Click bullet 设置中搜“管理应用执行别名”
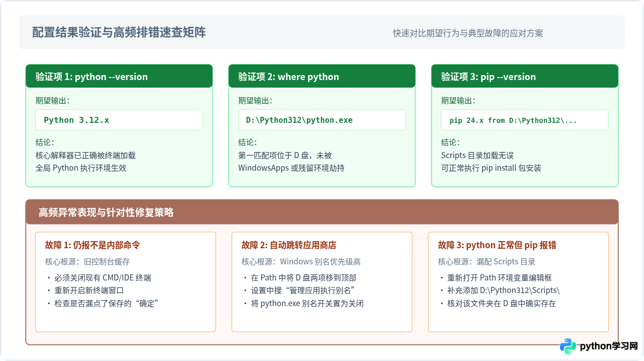The width and height of the screenshot is (644, 361). pyautogui.click(x=299, y=291)
